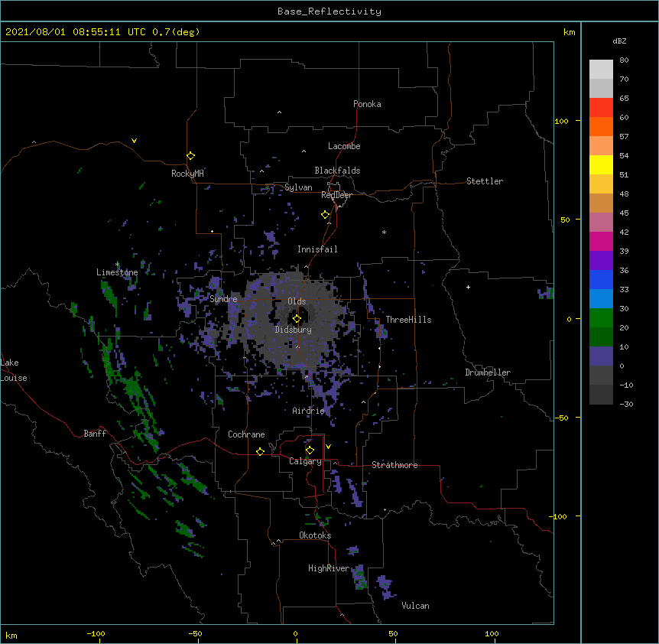Pick the mauve pink 45 dBZ swatch
659x644 pixels.
click(x=601, y=223)
